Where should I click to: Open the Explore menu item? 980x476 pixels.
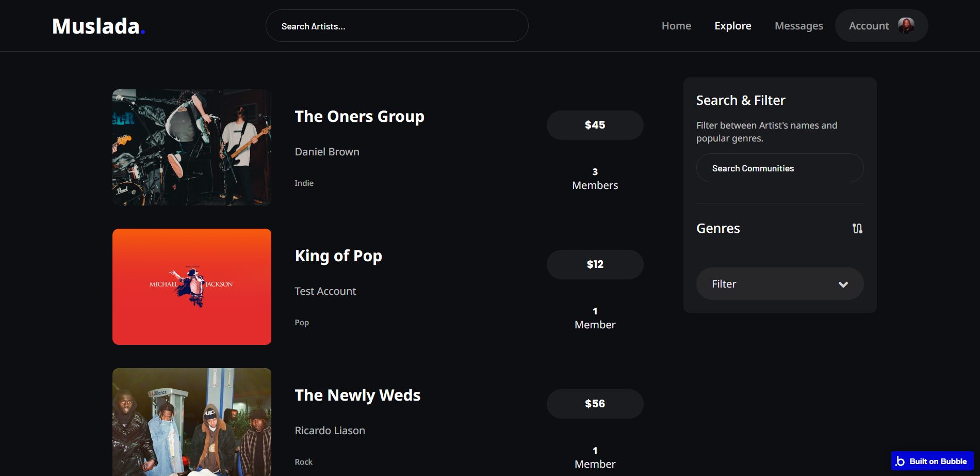(x=732, y=26)
